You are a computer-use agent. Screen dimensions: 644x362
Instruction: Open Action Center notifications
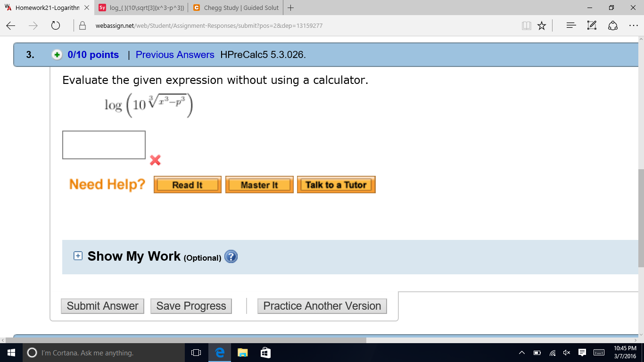(x=582, y=353)
